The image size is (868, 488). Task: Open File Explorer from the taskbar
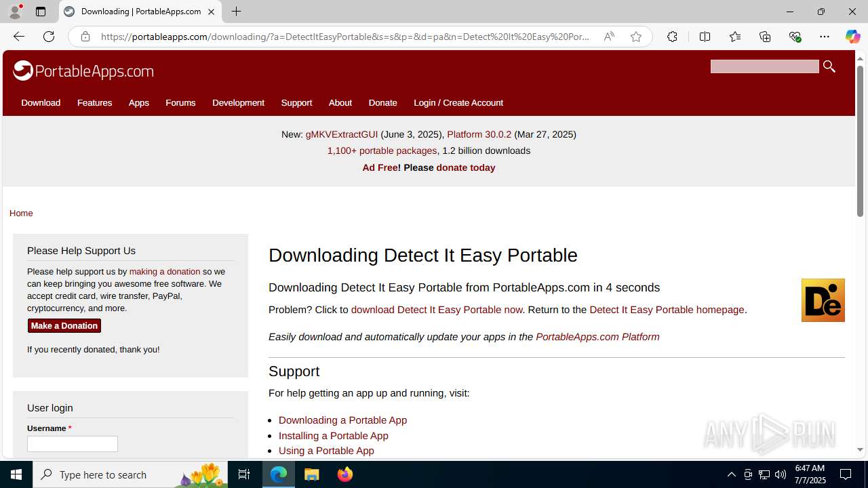pyautogui.click(x=312, y=474)
